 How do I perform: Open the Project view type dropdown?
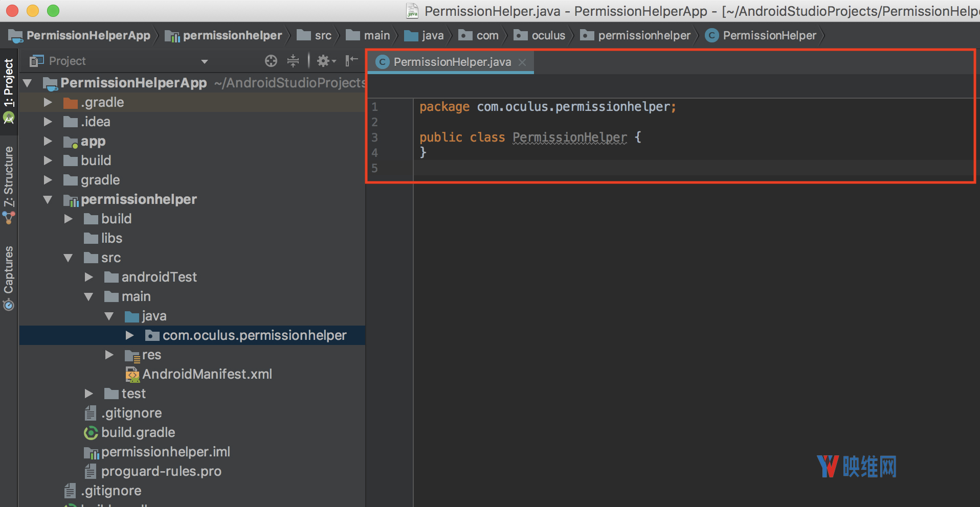[x=205, y=62]
